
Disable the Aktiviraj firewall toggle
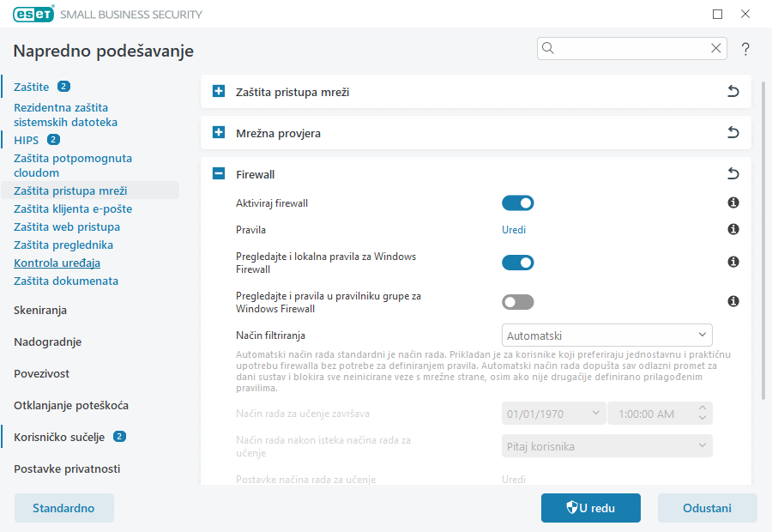coord(518,203)
